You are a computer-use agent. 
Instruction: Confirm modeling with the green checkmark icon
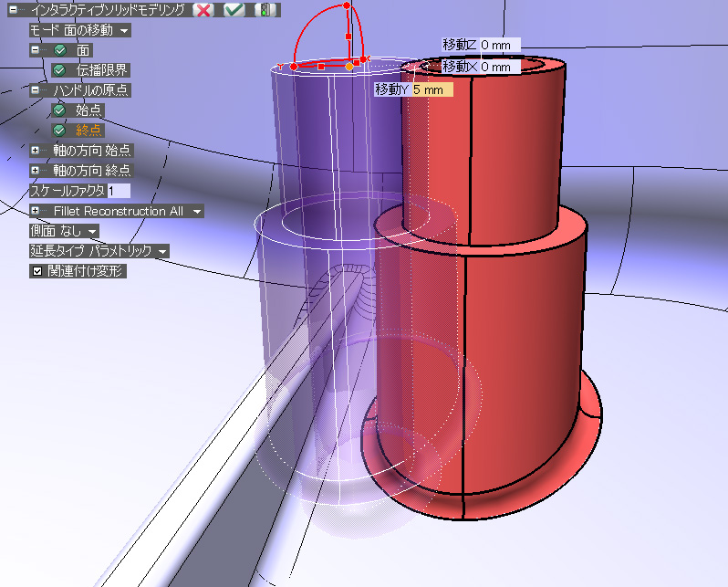pos(234,11)
